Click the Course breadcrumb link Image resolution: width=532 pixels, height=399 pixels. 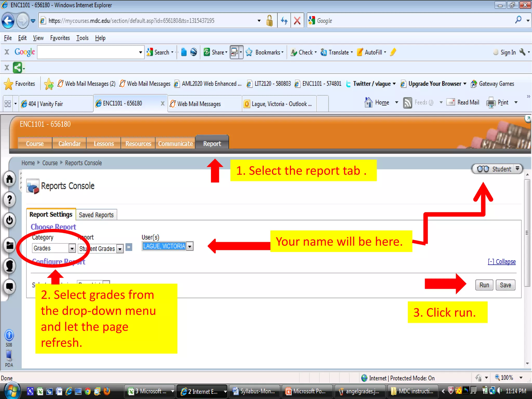[50, 163]
